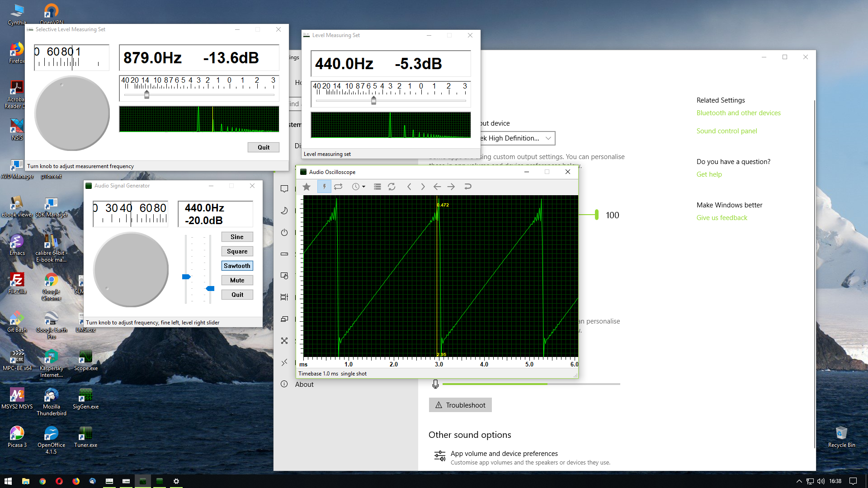The width and height of the screenshot is (868, 488).
Task: Click the loop arrows icon in oscilloscope toolbar
Action: tap(338, 187)
